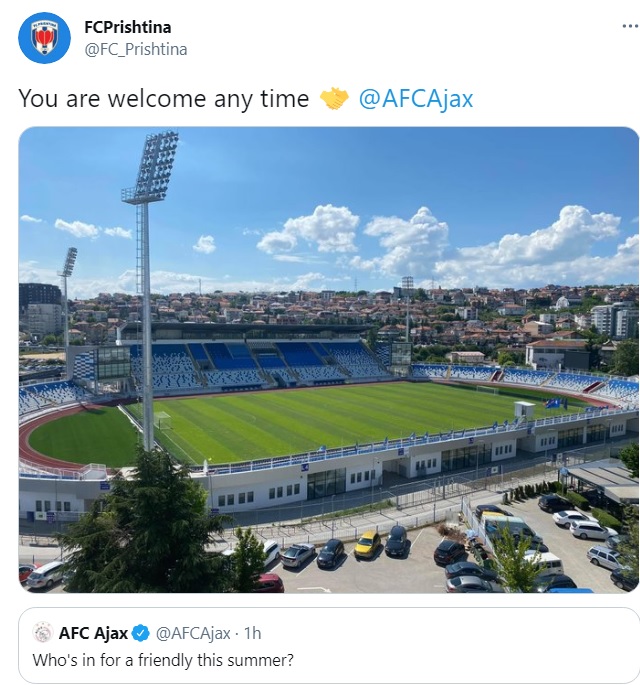The width and height of the screenshot is (640, 685).
Task: Click the AFC Ajax verified badge
Action: tap(141, 633)
